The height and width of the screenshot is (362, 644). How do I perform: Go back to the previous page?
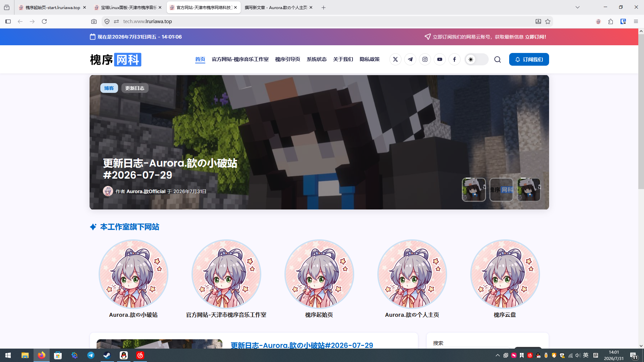pos(20,21)
